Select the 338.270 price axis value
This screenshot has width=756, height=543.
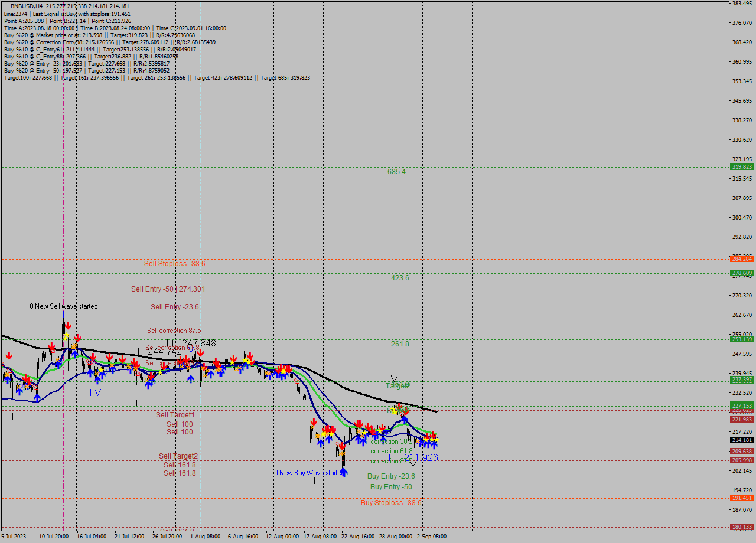tap(742, 120)
